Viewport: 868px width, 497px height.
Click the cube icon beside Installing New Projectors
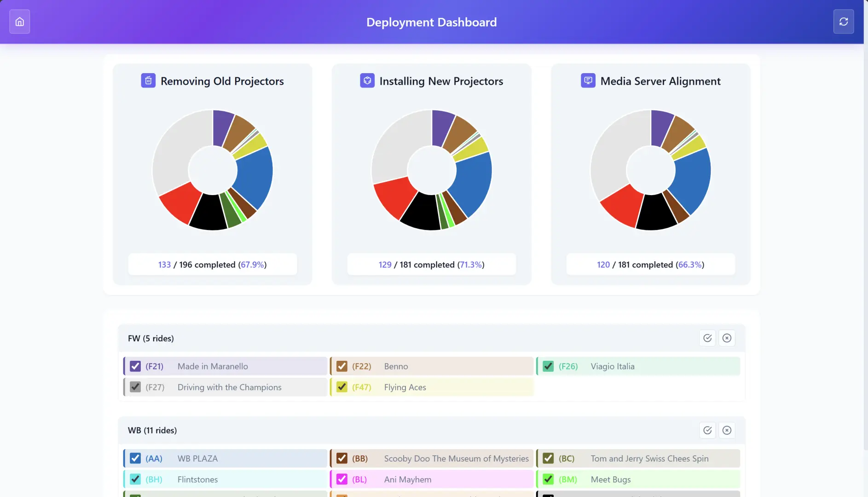point(367,81)
